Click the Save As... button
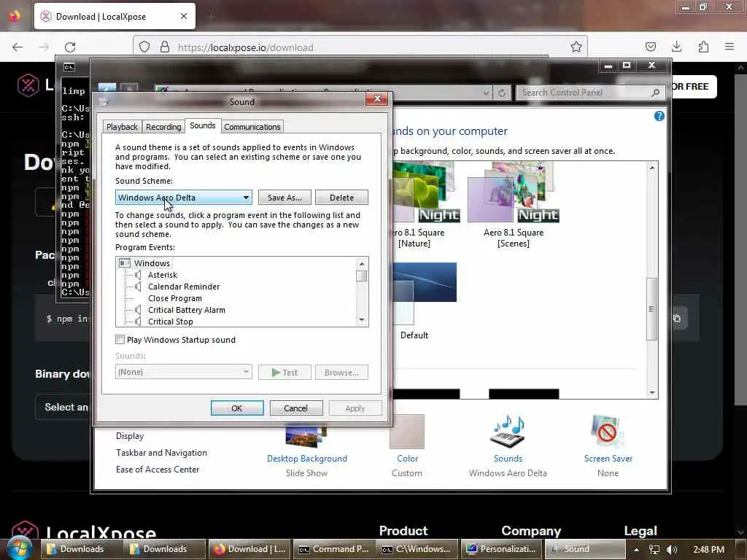Screen dimensions: 747x560 285,197
